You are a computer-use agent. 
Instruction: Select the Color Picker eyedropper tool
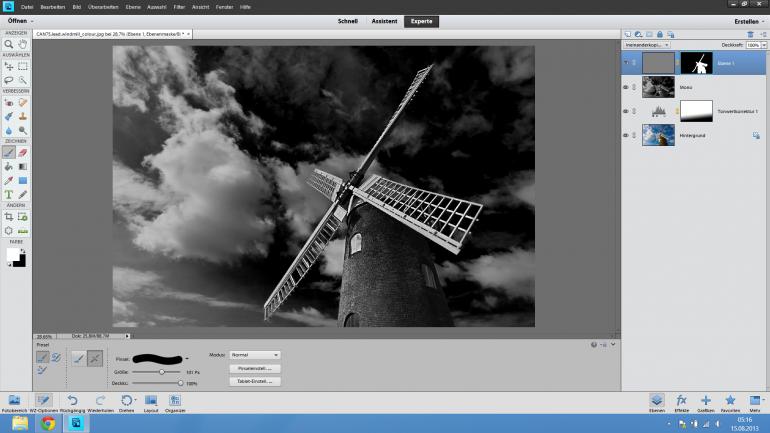coord(9,180)
